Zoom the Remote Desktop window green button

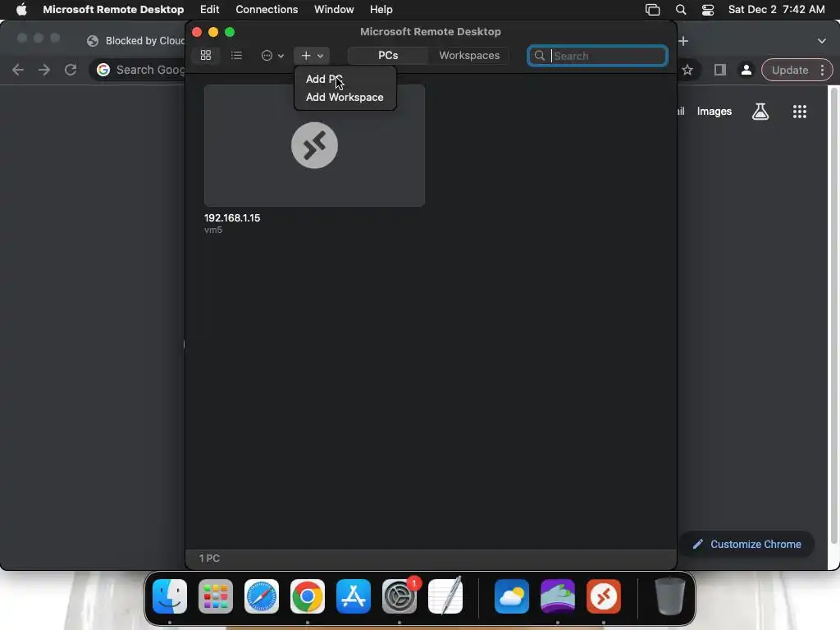(230, 32)
